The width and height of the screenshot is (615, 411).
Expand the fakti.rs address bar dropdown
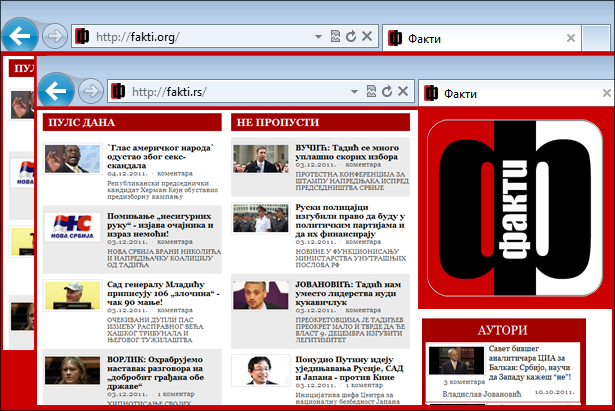[x=356, y=92]
